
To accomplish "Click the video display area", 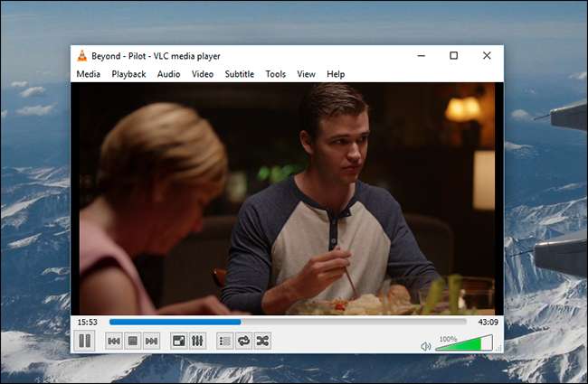I will pos(287,199).
